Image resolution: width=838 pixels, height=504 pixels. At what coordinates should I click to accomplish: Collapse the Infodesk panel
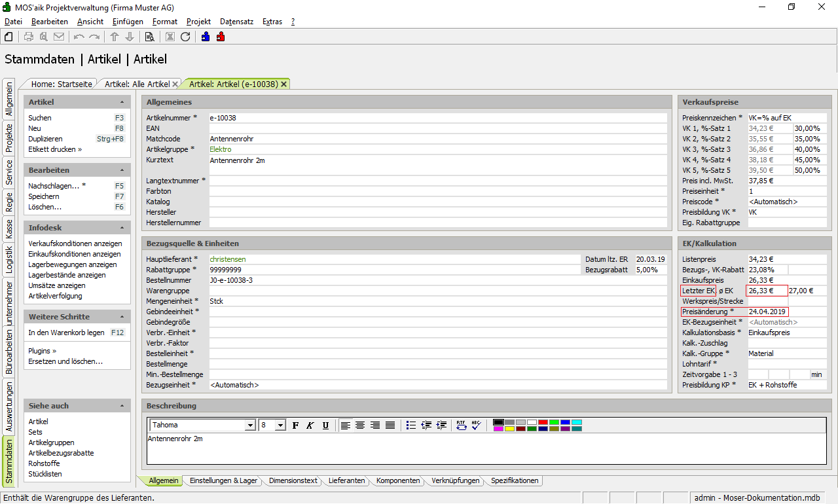pyautogui.click(x=122, y=228)
